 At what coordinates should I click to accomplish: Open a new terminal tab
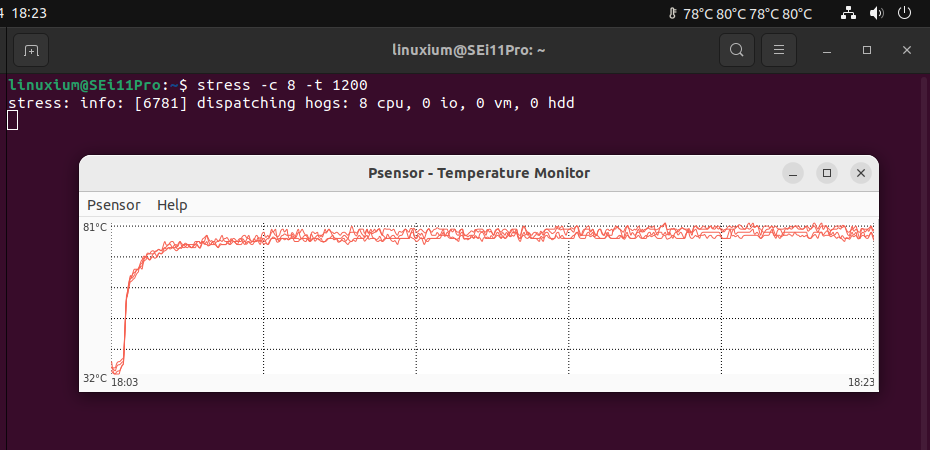tap(31, 50)
